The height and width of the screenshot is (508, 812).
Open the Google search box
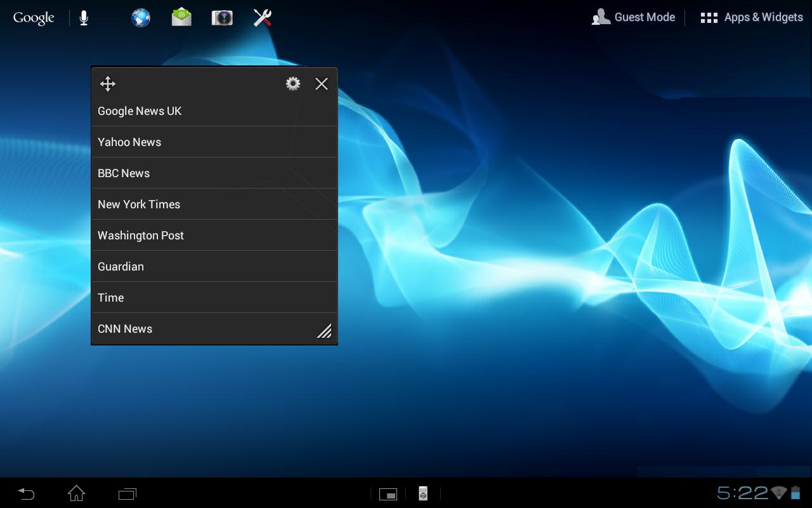(34, 18)
